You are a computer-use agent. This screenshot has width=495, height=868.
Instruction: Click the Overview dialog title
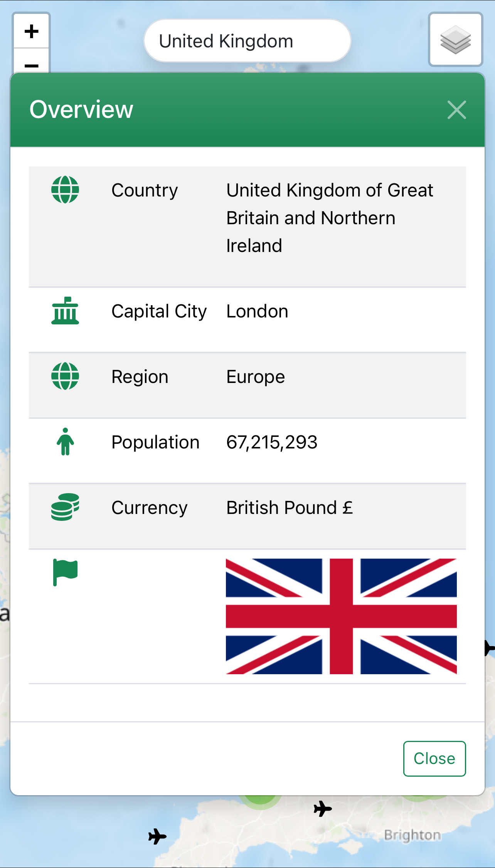point(81,109)
